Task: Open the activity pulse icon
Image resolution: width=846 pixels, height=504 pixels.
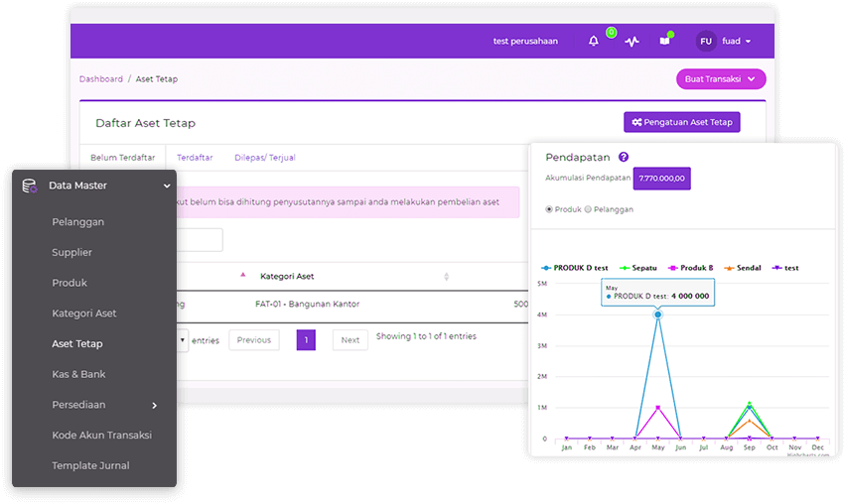Action: [632, 42]
